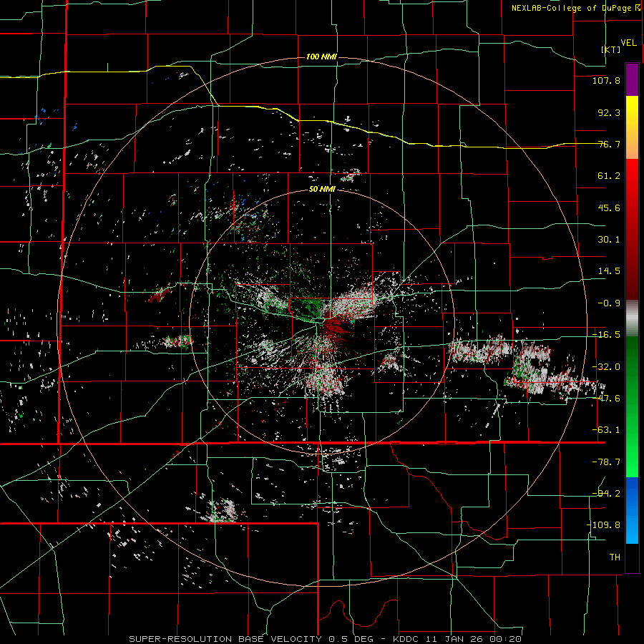The image size is (644, 644).
Task: Click the -78.7 scale value
Action: pyautogui.click(x=606, y=462)
